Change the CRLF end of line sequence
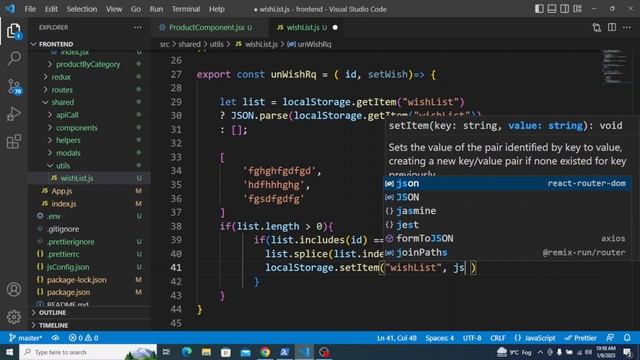 [498, 338]
